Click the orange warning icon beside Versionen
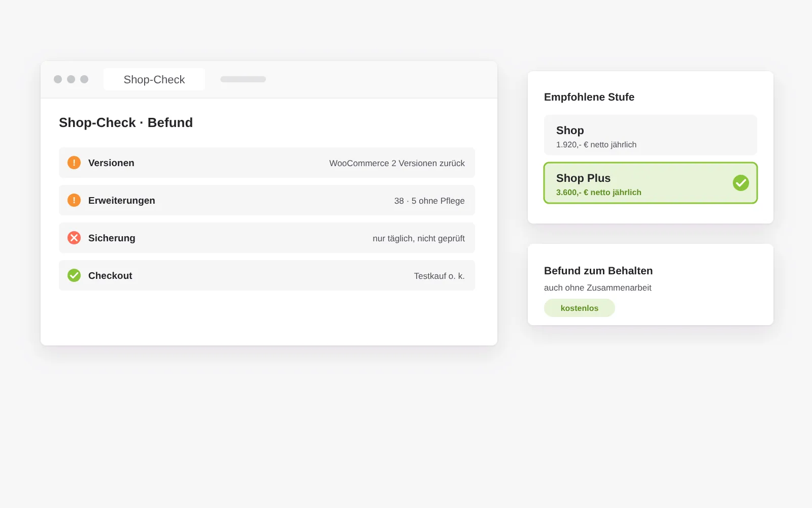Screen dimensions: 812x508 click(x=74, y=163)
